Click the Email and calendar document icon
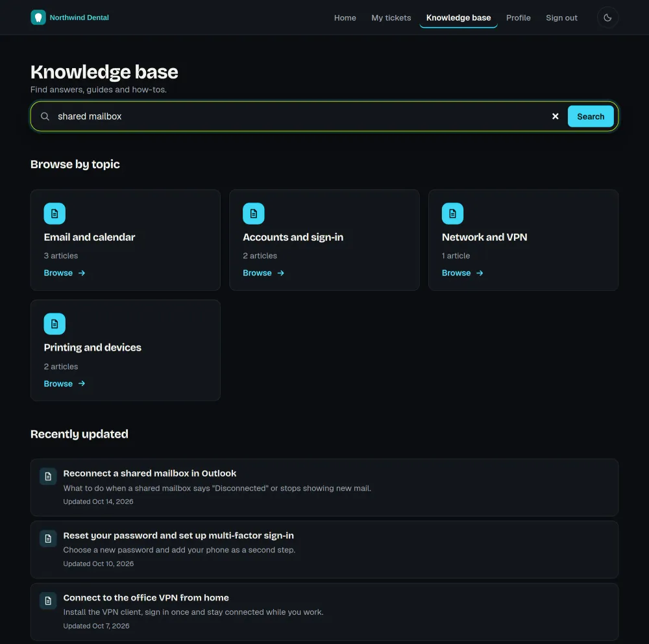The image size is (649, 644). click(x=55, y=214)
